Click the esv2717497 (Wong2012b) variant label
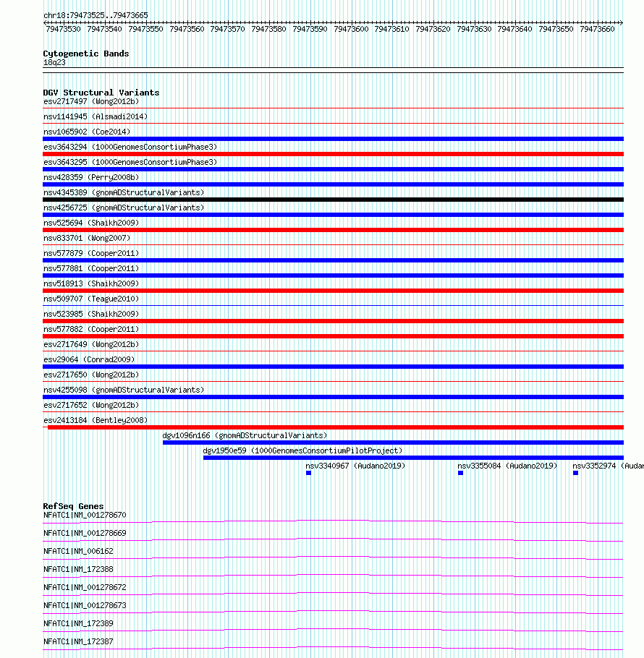Viewport: 644px width, 658px height. 91,101
